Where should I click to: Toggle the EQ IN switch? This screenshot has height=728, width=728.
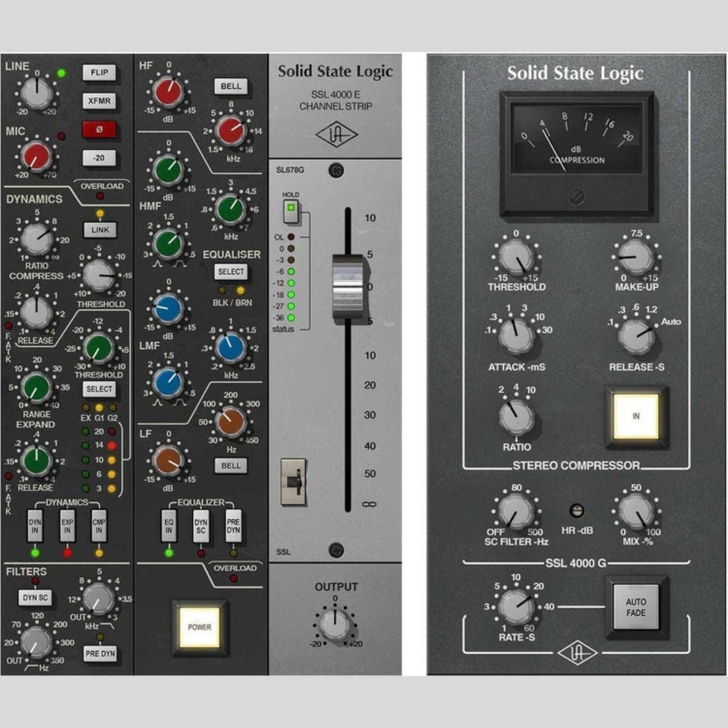169,525
